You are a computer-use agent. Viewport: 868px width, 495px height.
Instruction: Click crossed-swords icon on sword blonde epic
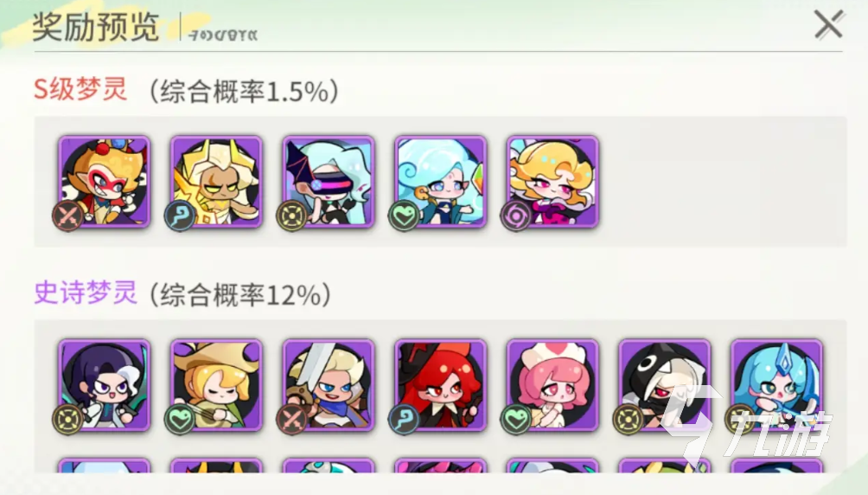point(291,420)
